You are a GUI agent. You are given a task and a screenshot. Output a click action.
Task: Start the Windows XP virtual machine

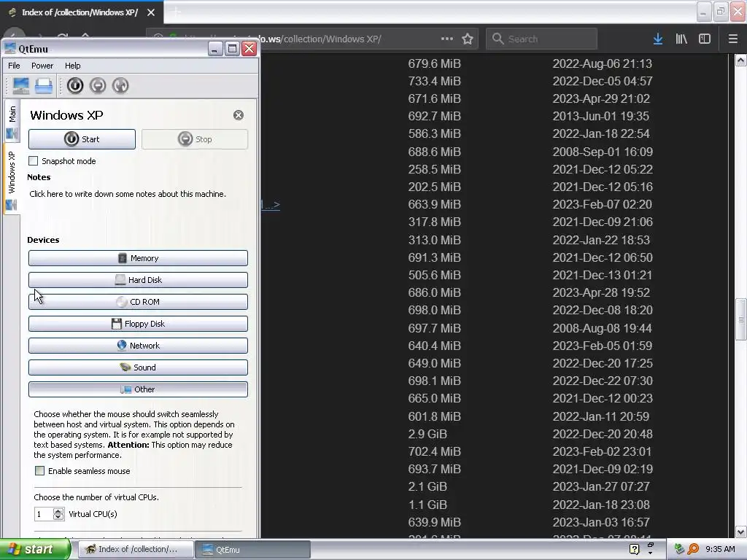pyautogui.click(x=82, y=139)
